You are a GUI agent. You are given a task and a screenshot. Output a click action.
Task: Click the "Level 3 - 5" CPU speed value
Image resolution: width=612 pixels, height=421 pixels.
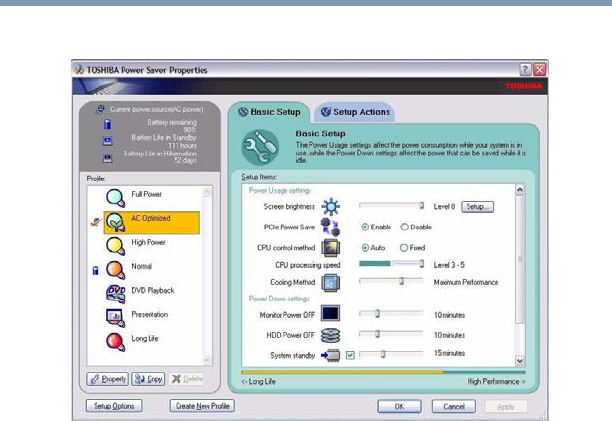click(x=449, y=265)
